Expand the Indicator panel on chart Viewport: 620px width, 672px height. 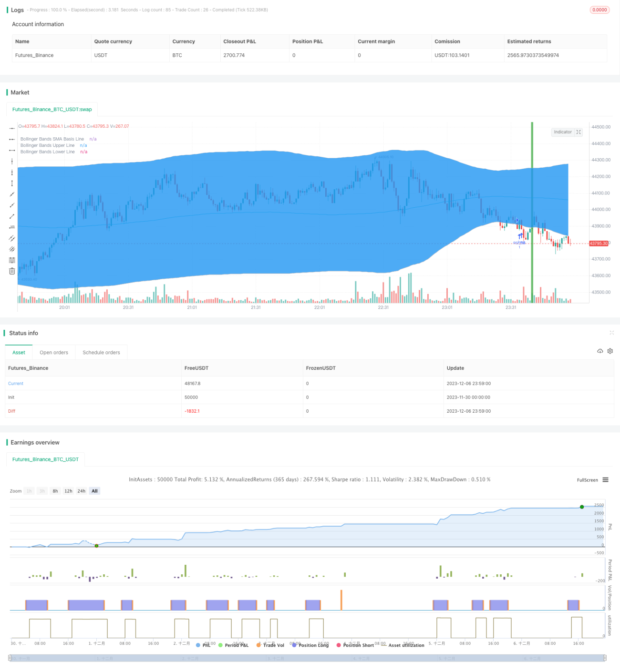click(579, 132)
